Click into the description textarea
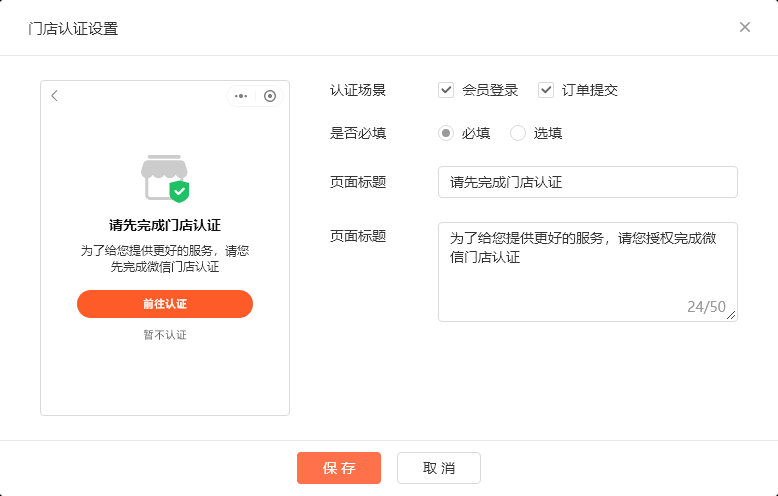The width and height of the screenshot is (778, 496). pyautogui.click(x=588, y=272)
